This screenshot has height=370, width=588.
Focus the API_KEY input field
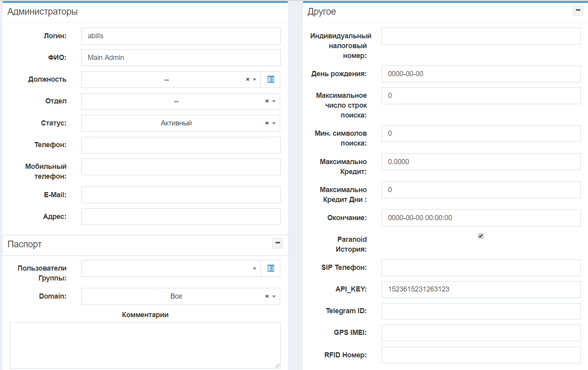click(481, 289)
